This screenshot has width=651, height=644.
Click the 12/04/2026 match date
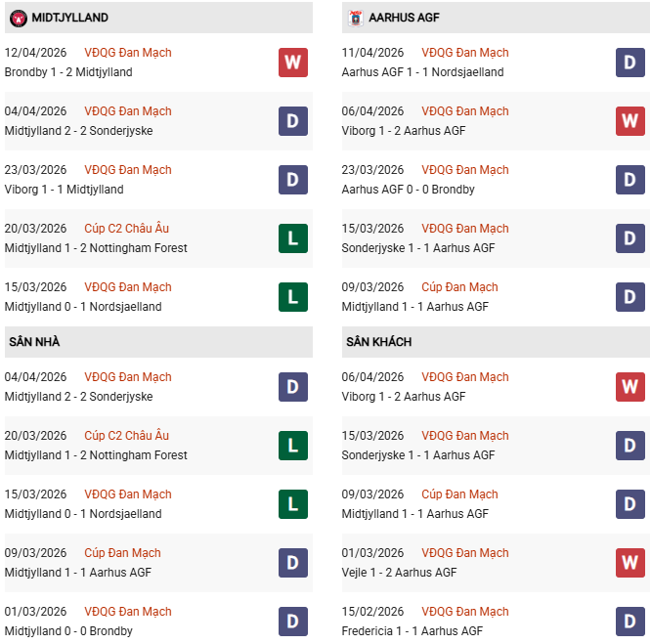click(36, 53)
